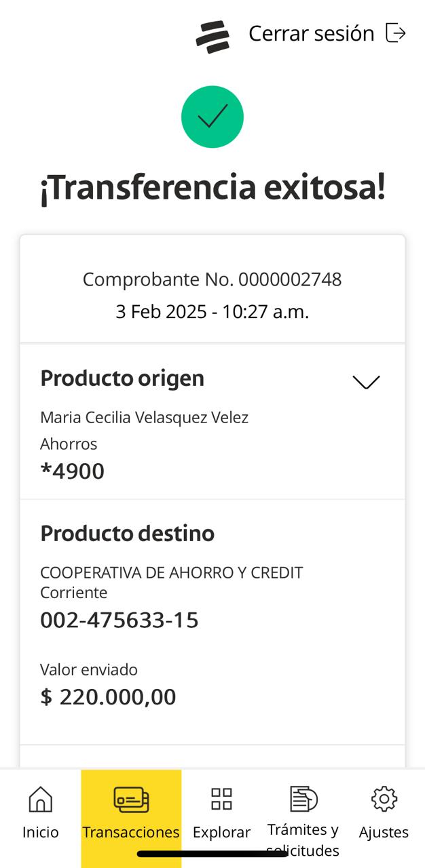The width and height of the screenshot is (425, 868).
Task: Open the Ajustes gear icon
Action: point(384,799)
